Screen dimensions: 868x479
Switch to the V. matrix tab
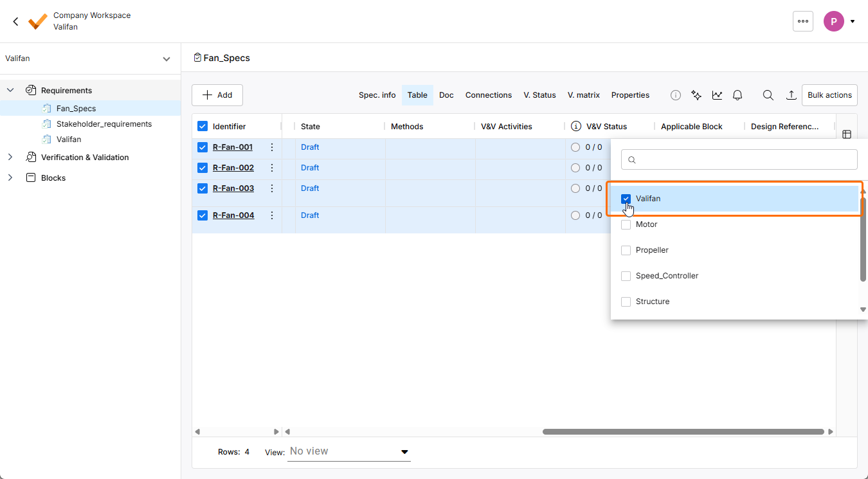point(583,95)
